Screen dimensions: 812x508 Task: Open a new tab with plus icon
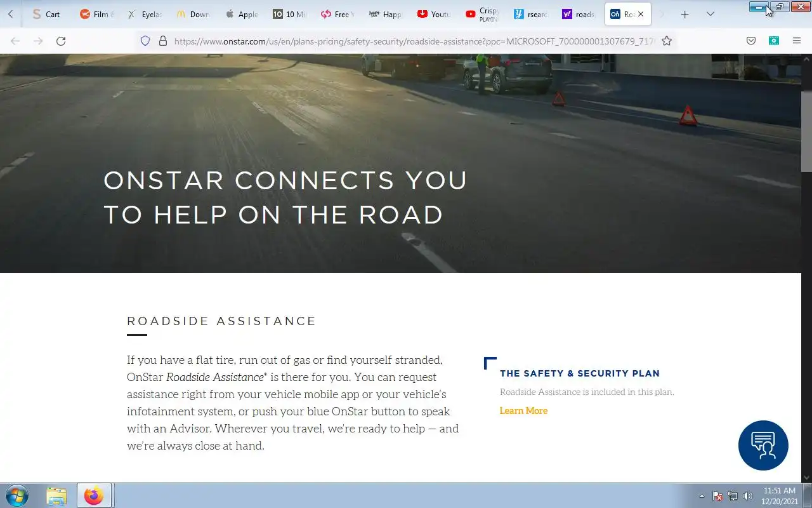point(684,14)
